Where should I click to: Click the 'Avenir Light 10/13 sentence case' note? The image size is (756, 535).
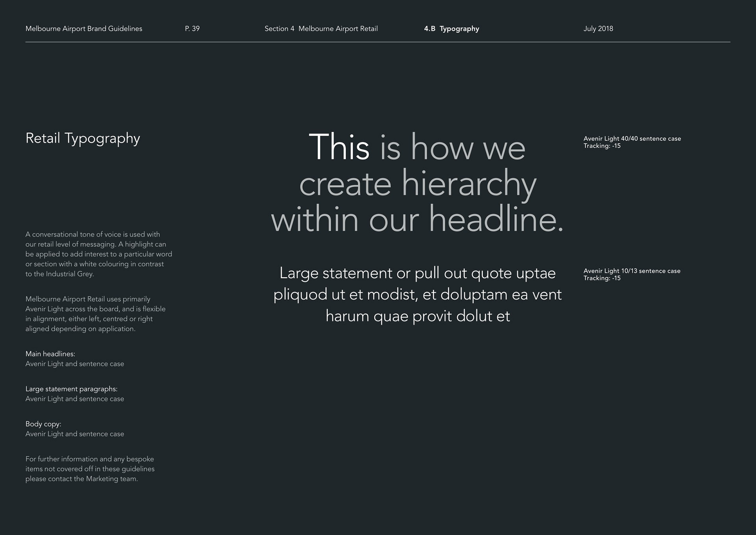coord(632,271)
